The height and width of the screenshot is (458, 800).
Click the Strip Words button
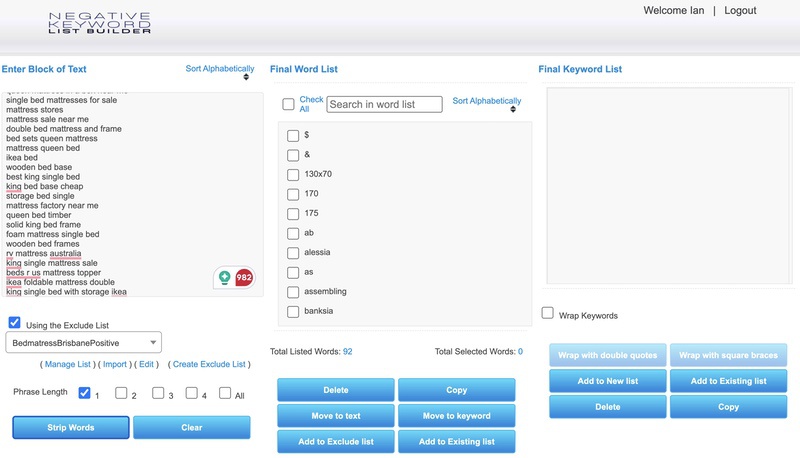[71, 427]
